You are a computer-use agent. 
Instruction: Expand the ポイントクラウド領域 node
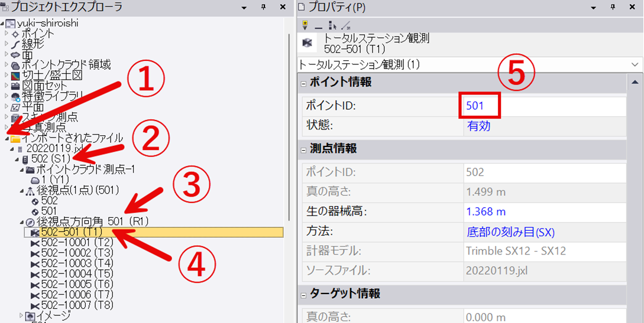pos(7,64)
